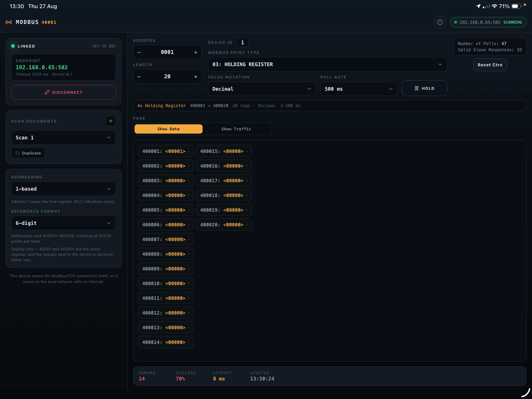This screenshot has height=399, width=532.
Task: Select register 400003 value cell
Action: [166, 181]
